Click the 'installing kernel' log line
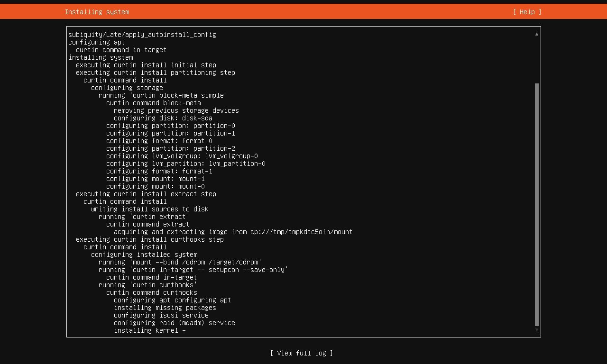The image size is (607, 364). coord(149,330)
